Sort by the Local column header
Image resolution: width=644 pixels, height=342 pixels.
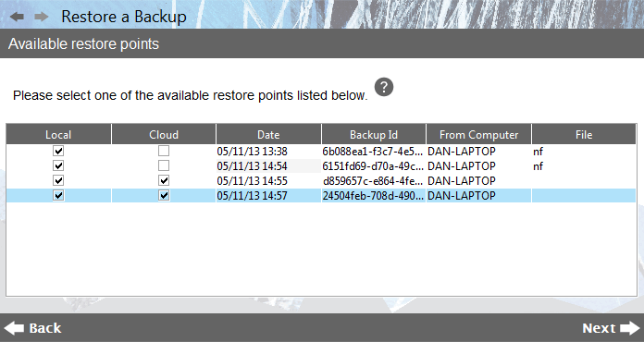coord(58,135)
